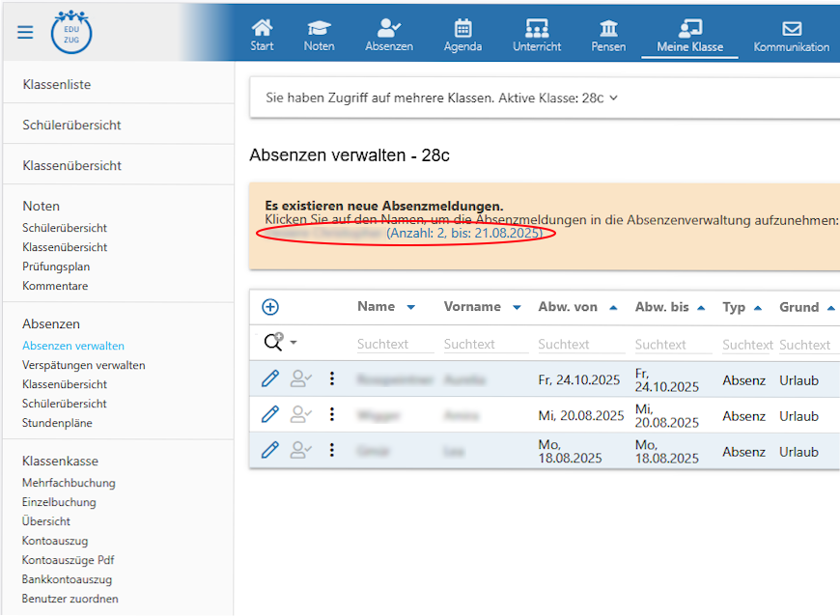Open three-dot menu for Mi, 20.08.2025 row

332,414
